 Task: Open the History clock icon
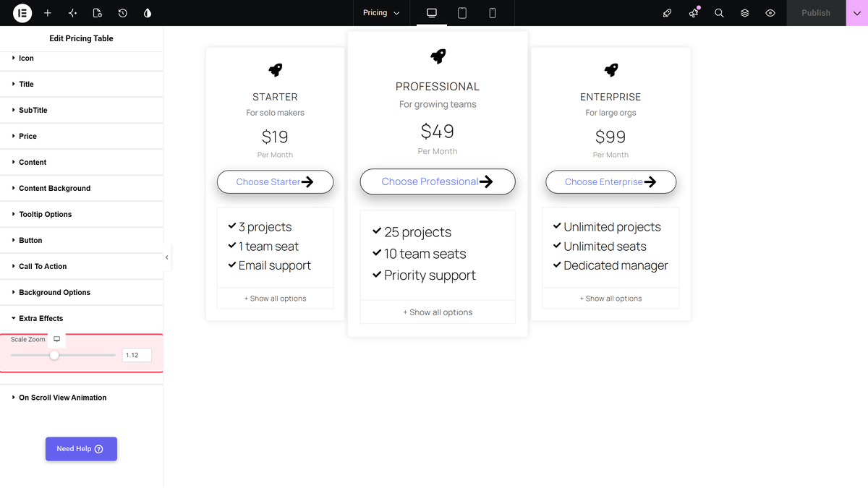[123, 13]
